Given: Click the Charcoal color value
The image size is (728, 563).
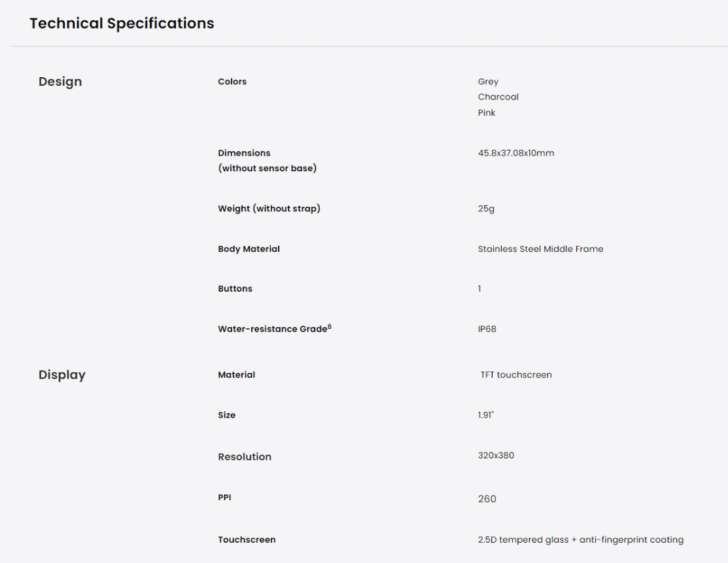Looking at the screenshot, I should point(498,97).
